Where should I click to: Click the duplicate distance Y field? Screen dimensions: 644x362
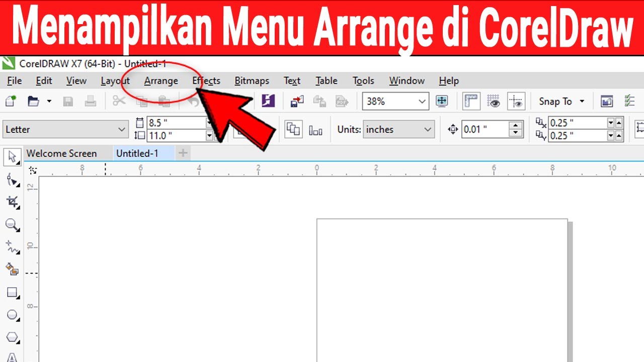click(578, 136)
